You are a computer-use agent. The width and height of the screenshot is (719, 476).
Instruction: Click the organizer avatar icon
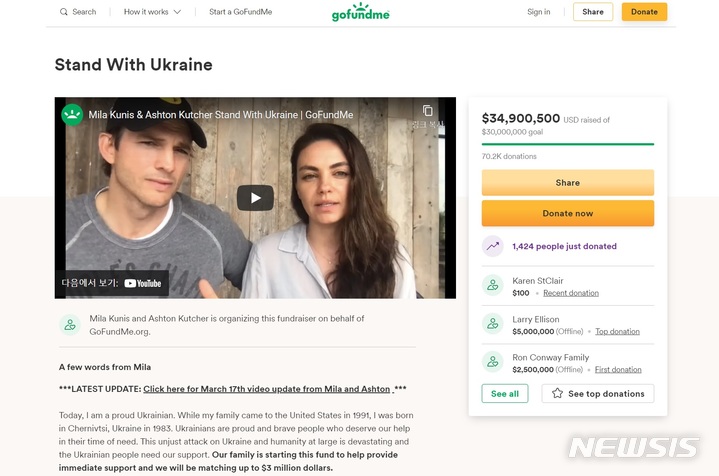click(70, 324)
